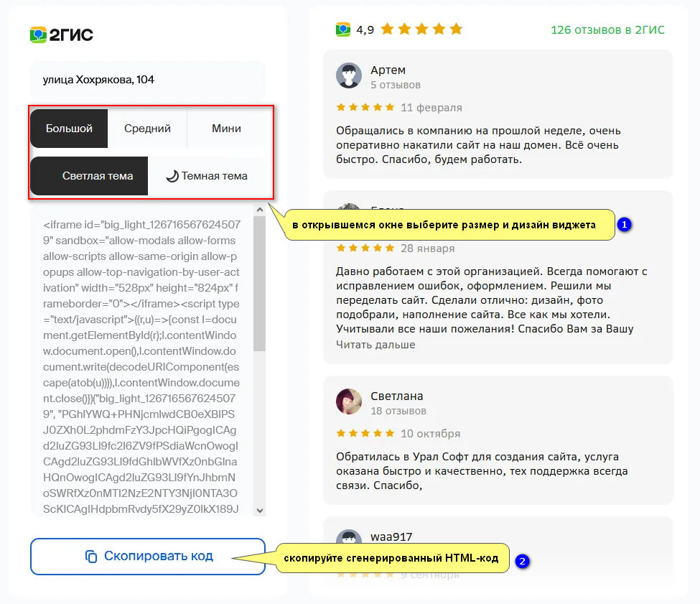The width and height of the screenshot is (700, 604).
Task: Click the small 2ГИС icon beside the 4,9 rating
Action: (343, 29)
